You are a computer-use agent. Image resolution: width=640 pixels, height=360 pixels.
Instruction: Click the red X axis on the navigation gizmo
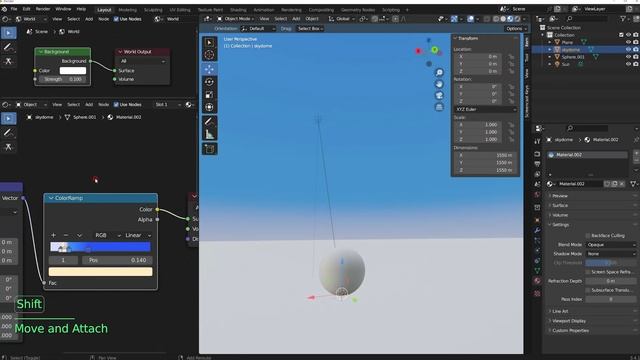coord(418,51)
